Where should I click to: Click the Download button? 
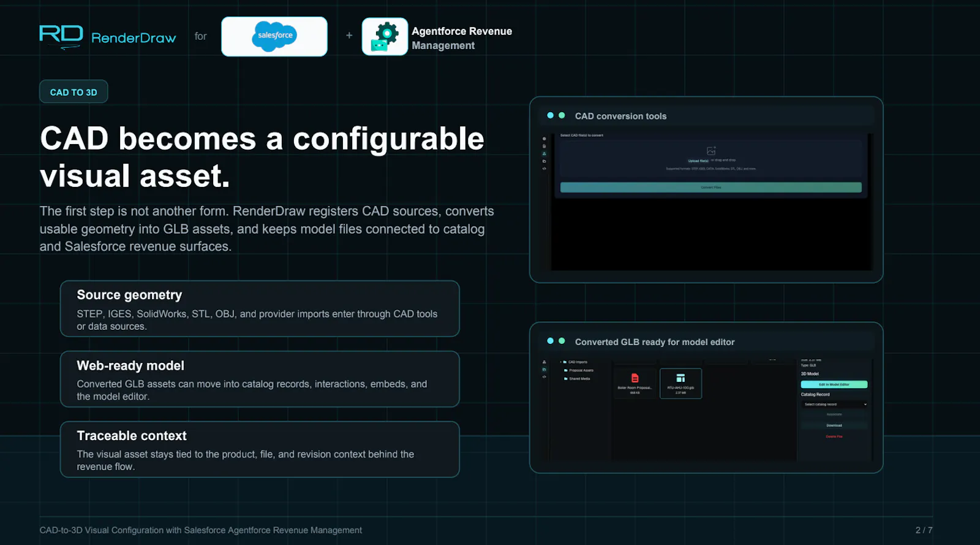pyautogui.click(x=834, y=425)
